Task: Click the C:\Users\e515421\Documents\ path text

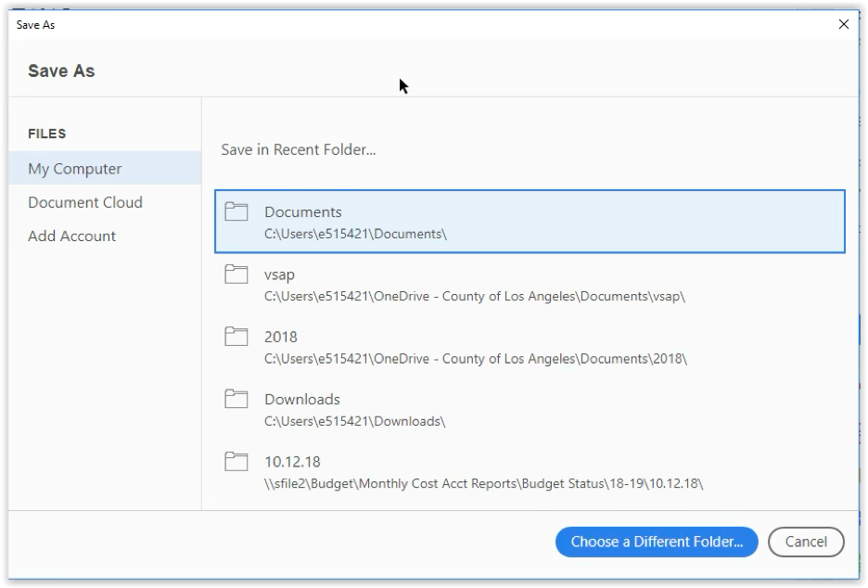Action: click(355, 235)
